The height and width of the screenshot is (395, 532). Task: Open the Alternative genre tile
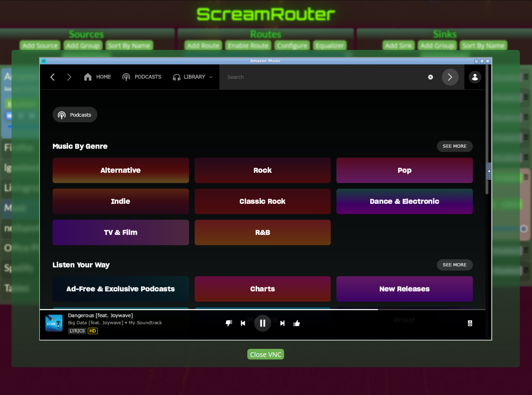pos(121,170)
